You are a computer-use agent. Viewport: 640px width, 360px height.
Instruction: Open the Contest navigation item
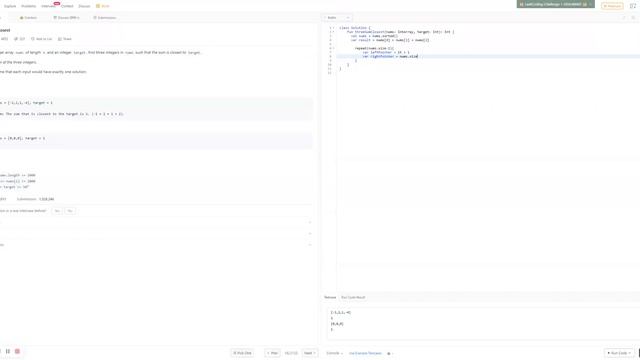click(67, 6)
